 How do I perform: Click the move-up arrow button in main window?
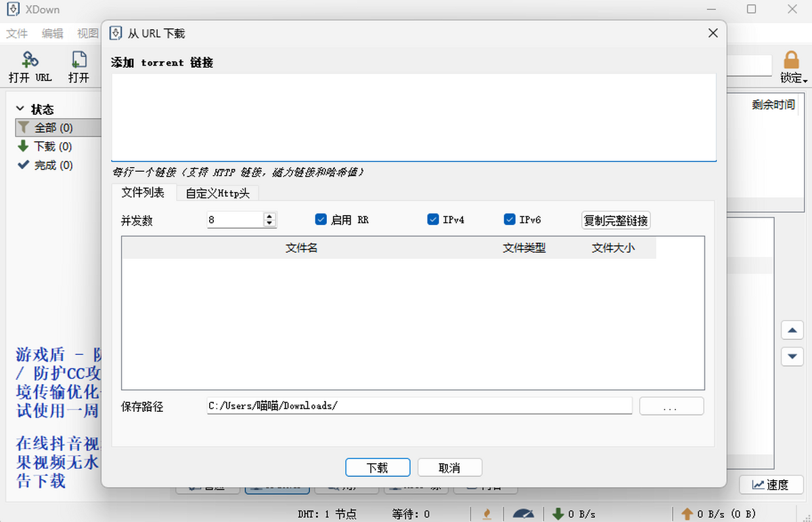pyautogui.click(x=792, y=330)
